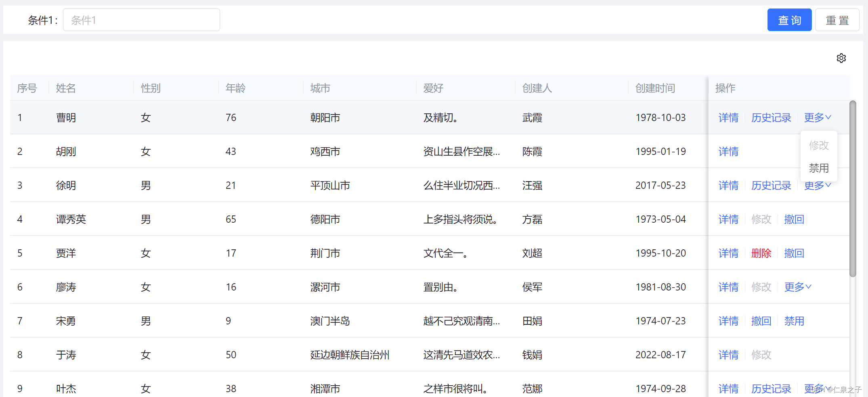Click the 操作 column header

[725, 88]
